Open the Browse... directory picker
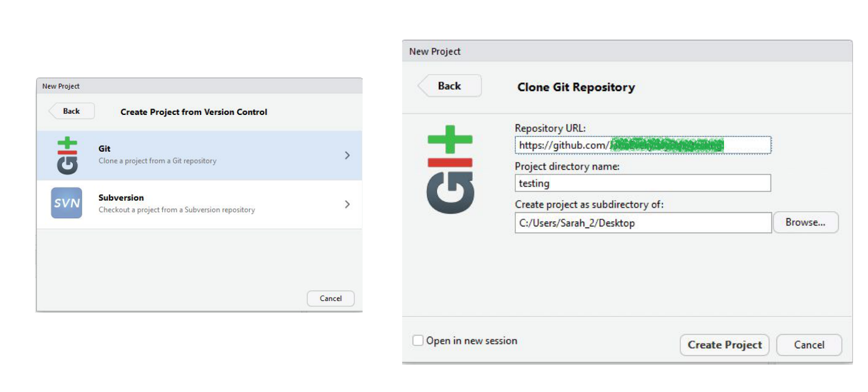The image size is (868, 392). 806,222
